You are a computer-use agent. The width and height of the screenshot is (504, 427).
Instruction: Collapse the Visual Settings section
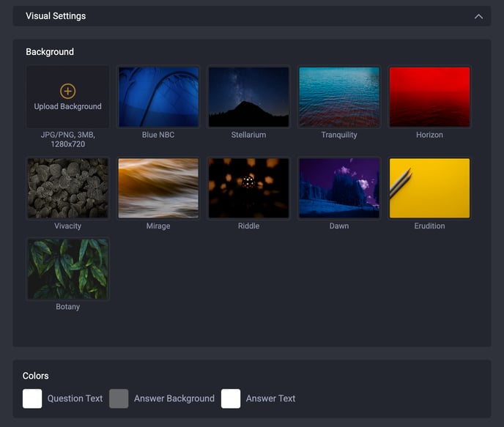click(478, 16)
